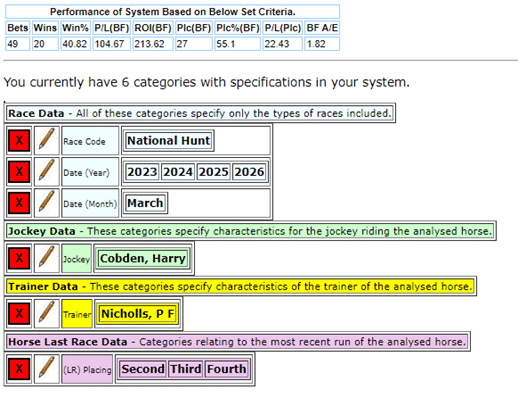
Task: Click the ROI(BF) column header
Action: (x=153, y=28)
